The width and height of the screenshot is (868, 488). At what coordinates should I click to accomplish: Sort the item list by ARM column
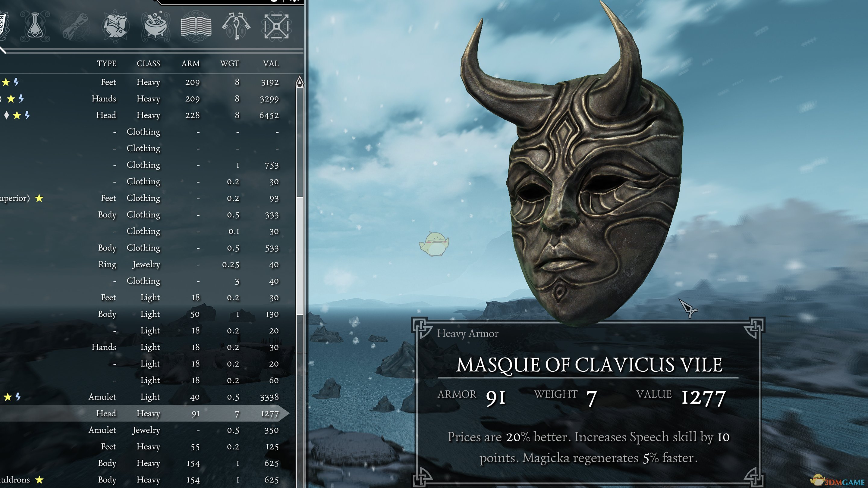pyautogui.click(x=190, y=63)
